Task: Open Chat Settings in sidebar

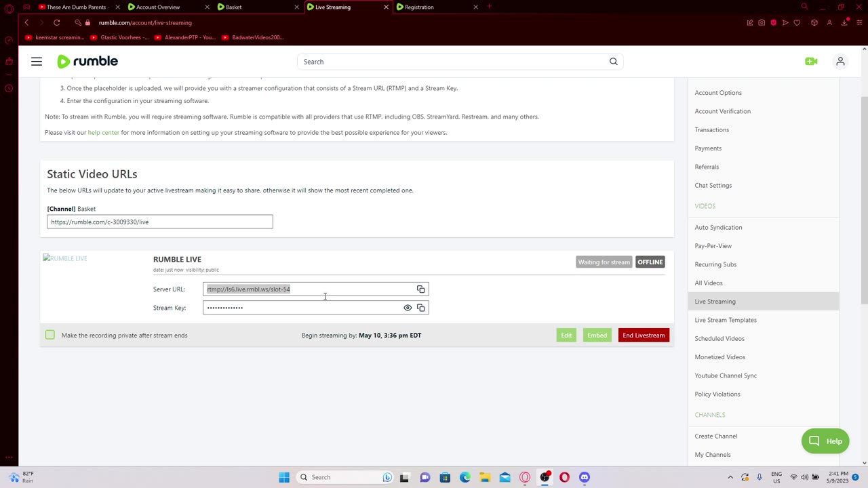Action: [713, 185]
